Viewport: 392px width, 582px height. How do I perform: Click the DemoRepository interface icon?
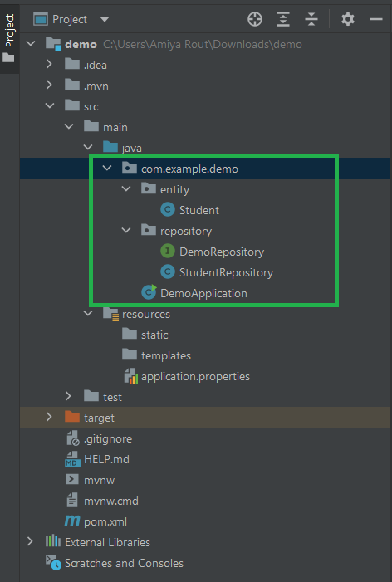click(x=168, y=252)
